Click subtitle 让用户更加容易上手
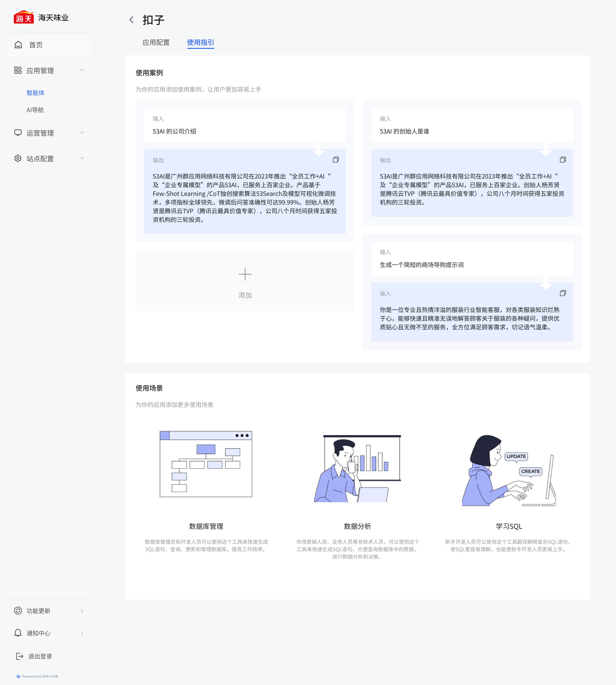This screenshot has height=685, width=616. 234,89
